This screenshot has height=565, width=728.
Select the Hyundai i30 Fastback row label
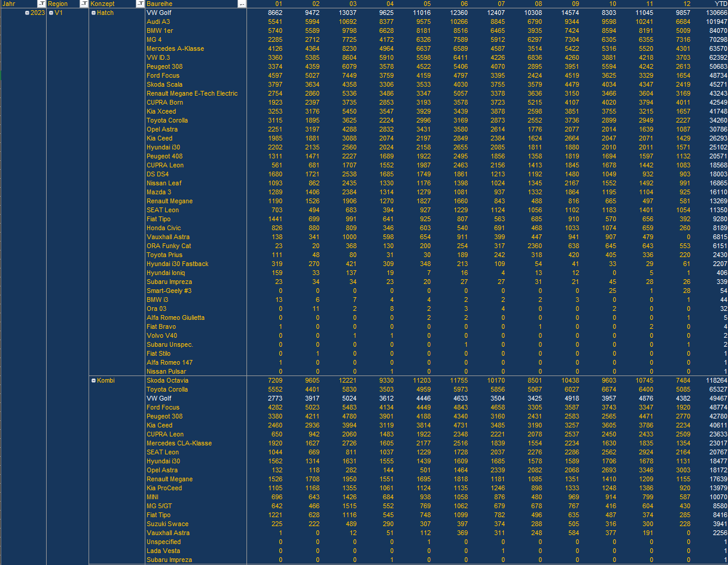tap(178, 264)
